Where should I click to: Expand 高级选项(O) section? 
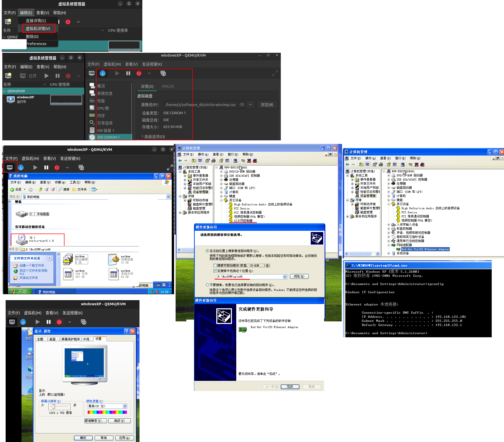point(153,137)
